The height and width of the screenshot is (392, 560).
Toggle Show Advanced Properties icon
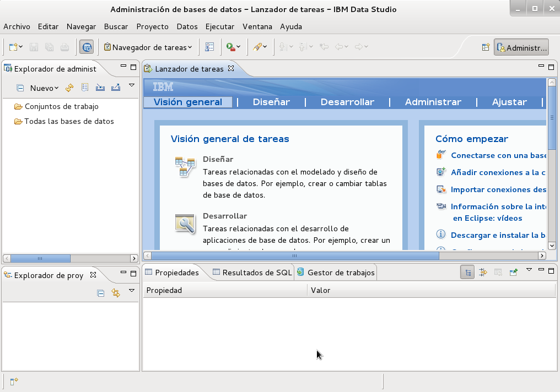tap(483, 273)
